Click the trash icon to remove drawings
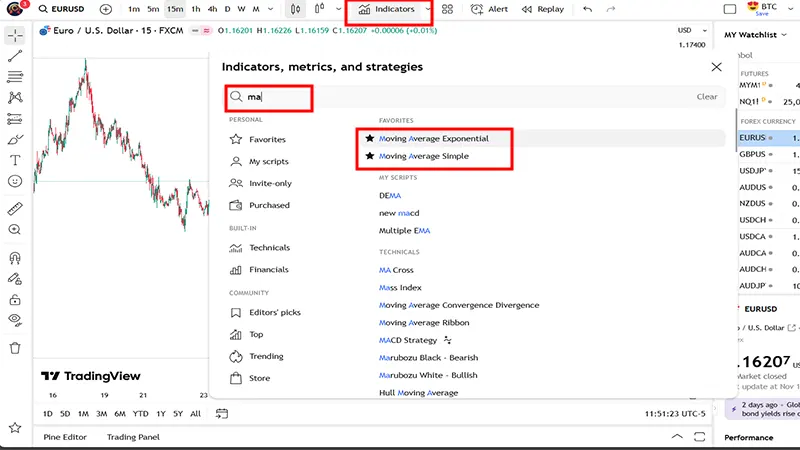Viewport: 800px width, 450px height. point(15,348)
